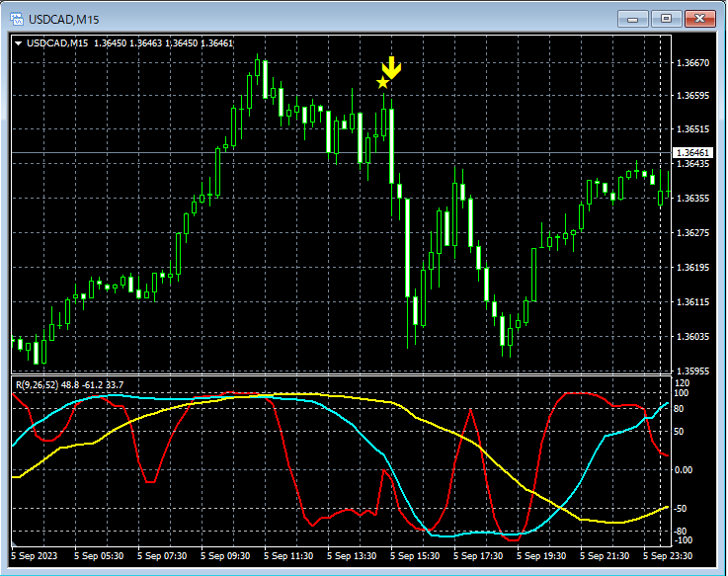Screen dimensions: 728x576
Task: Click the yellow star signal marker
Action: click(x=382, y=83)
